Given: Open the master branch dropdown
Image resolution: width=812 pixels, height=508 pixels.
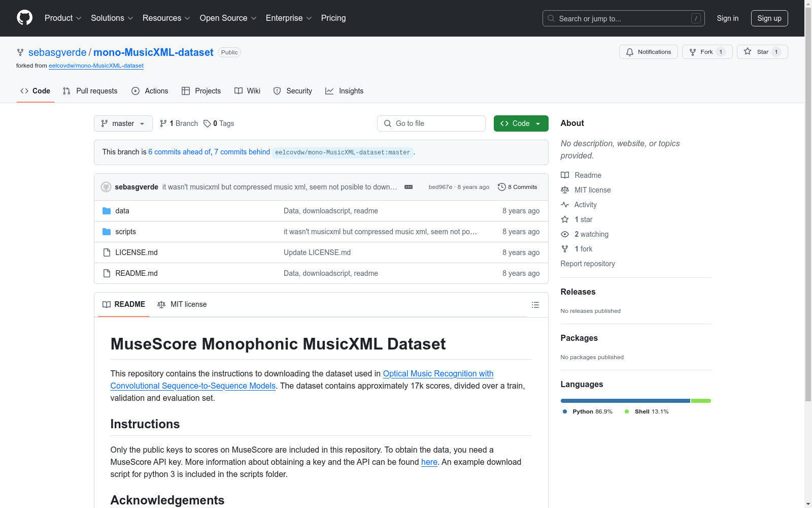Looking at the screenshot, I should coord(123,123).
